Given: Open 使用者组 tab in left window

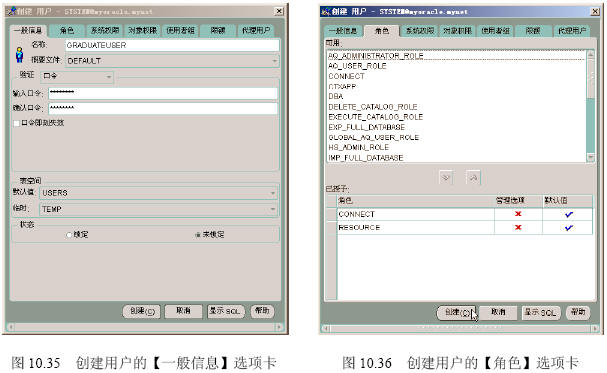Looking at the screenshot, I should pyautogui.click(x=180, y=30).
